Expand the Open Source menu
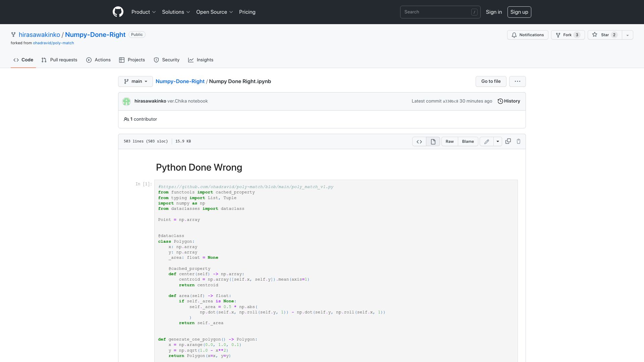The image size is (644, 362). click(x=215, y=12)
